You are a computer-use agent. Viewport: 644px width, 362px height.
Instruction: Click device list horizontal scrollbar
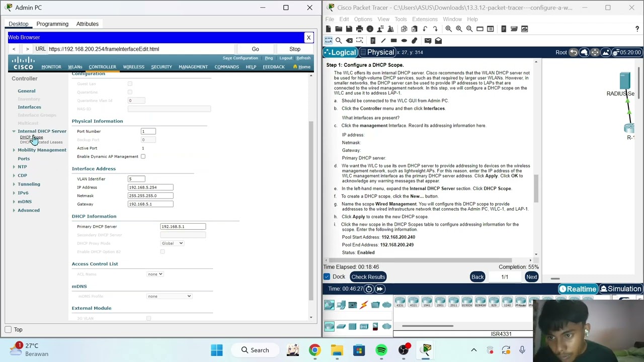tap(427, 326)
